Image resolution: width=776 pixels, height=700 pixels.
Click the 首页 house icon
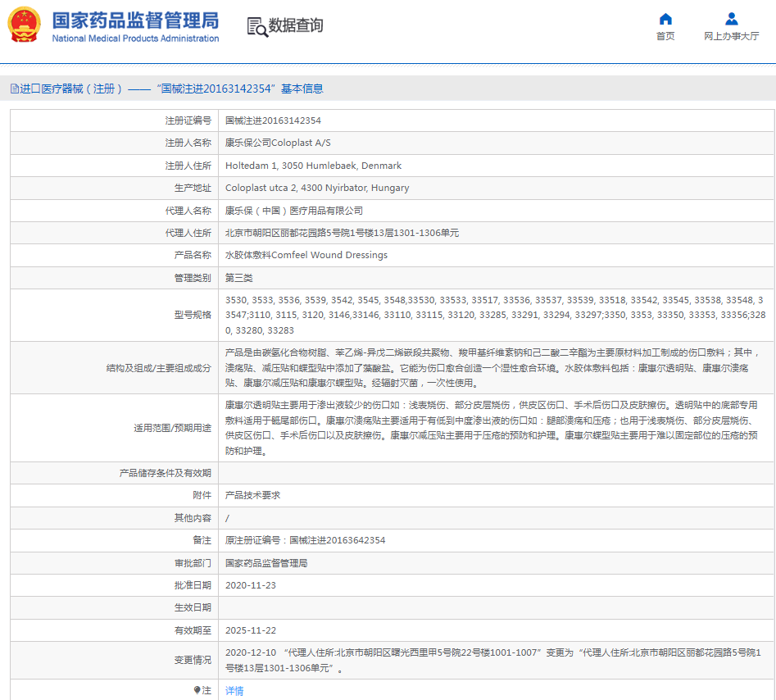[665, 19]
